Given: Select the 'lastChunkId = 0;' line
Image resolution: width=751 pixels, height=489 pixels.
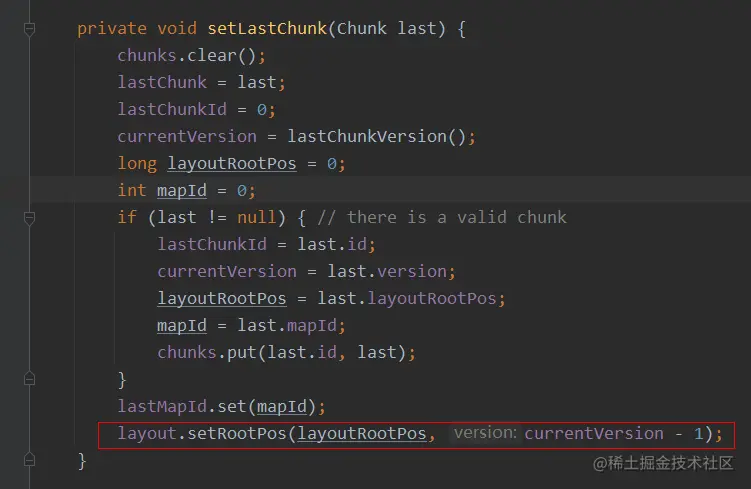Looking at the screenshot, I should [x=197, y=109].
